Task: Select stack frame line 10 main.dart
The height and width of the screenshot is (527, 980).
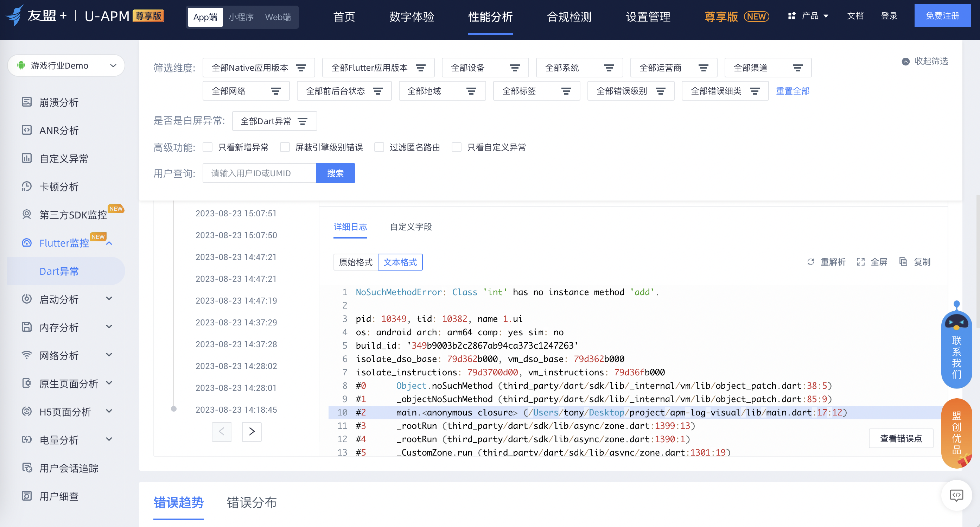Action: [x=635, y=412]
